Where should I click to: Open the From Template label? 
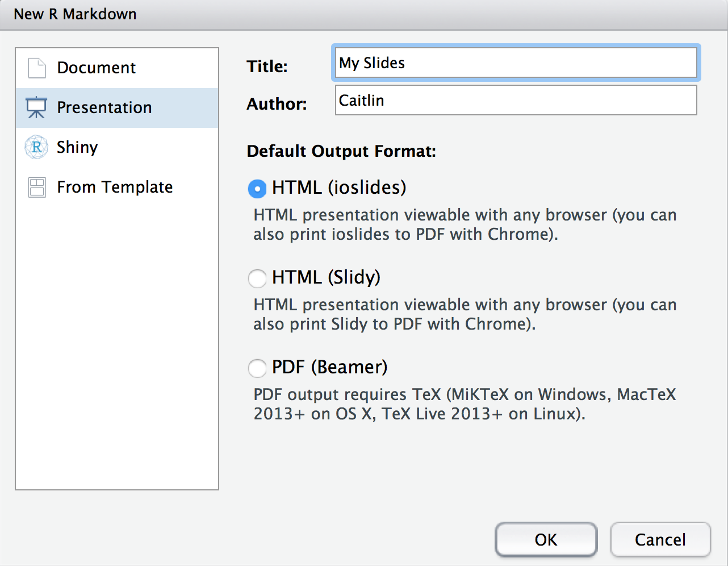pos(115,187)
